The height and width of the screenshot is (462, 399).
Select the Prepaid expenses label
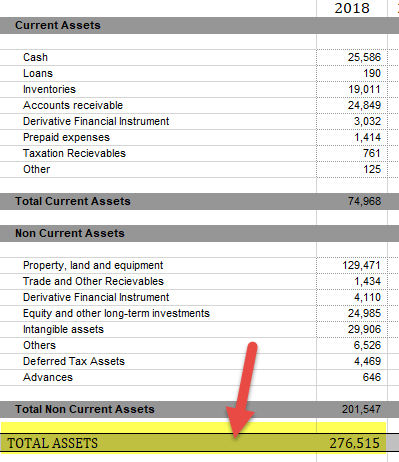[66, 137]
